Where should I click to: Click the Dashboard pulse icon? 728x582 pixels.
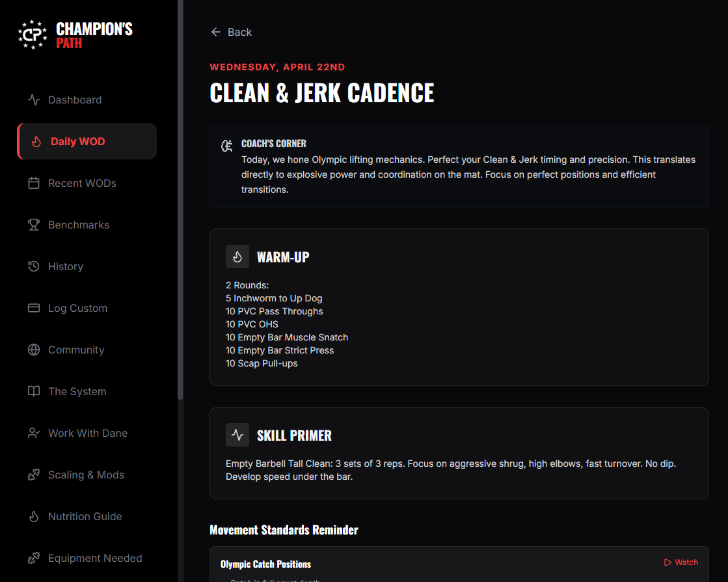click(34, 100)
